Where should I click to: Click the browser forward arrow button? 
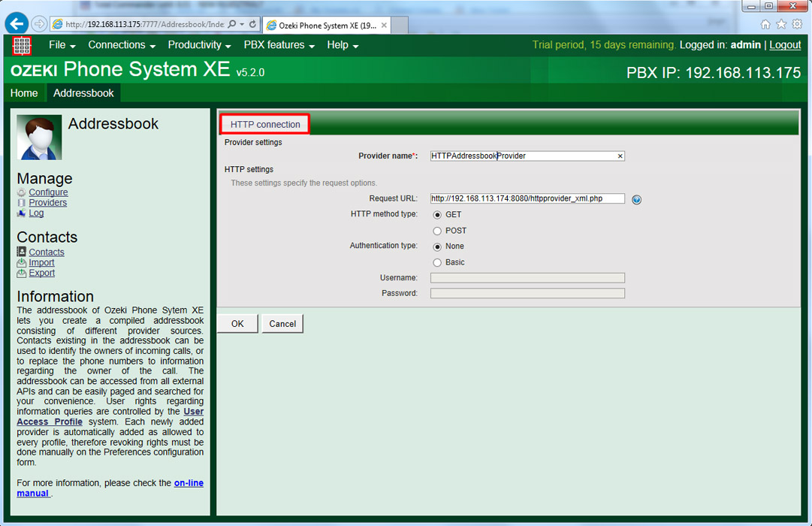point(39,24)
